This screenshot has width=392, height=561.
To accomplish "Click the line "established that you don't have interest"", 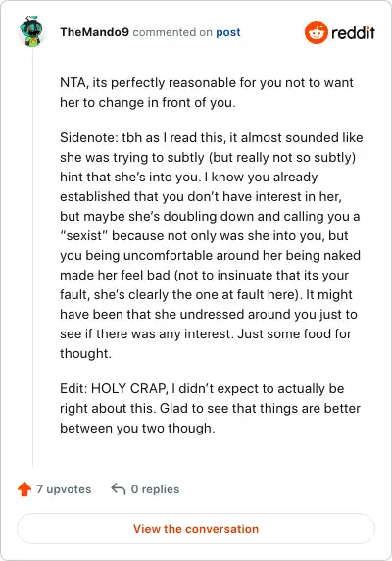I will point(201,196).
